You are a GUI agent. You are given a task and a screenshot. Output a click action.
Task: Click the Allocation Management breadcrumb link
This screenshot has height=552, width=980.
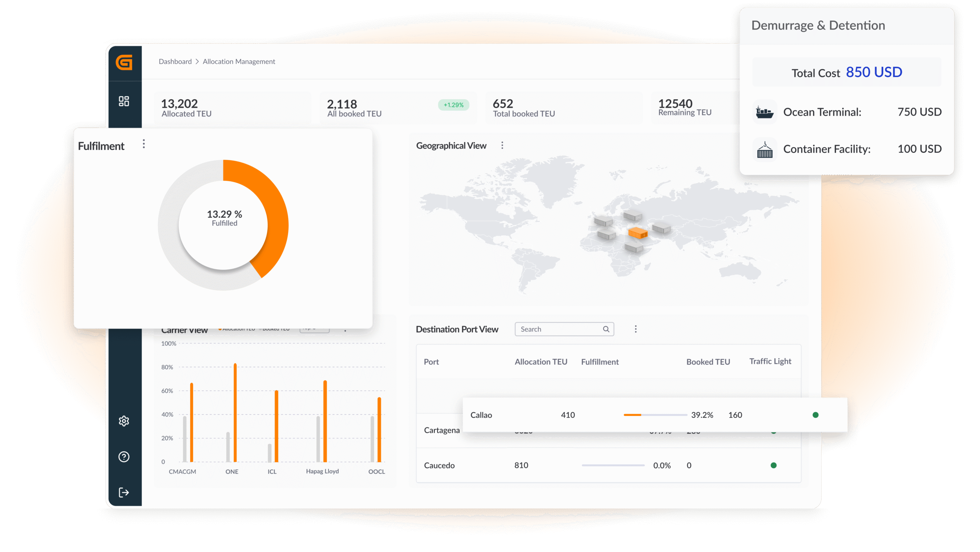(239, 61)
